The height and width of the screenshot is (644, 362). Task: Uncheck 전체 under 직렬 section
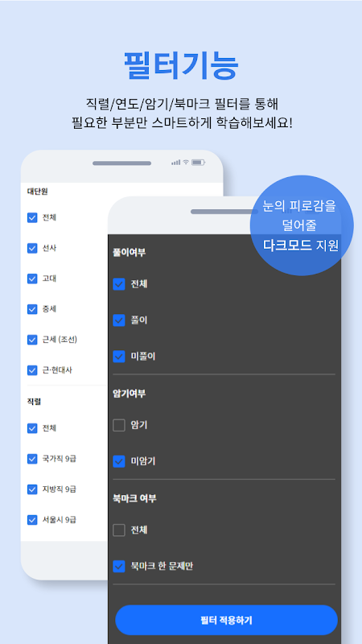32,428
